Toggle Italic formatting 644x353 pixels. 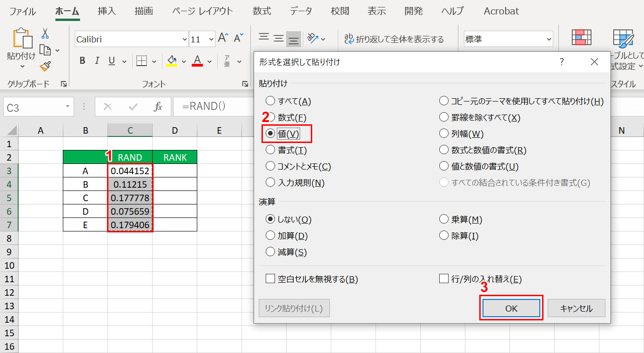[x=97, y=61]
